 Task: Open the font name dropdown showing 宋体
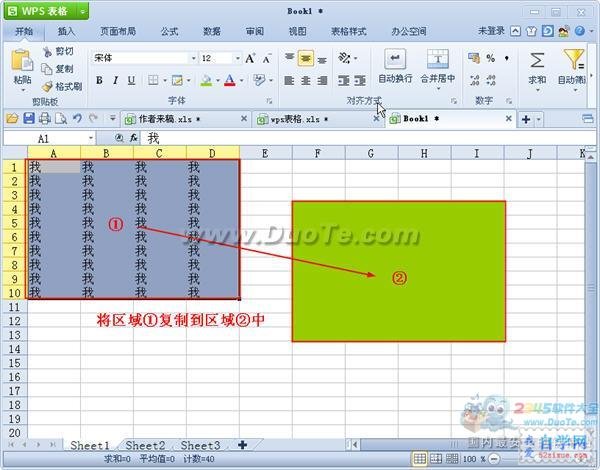[193, 58]
